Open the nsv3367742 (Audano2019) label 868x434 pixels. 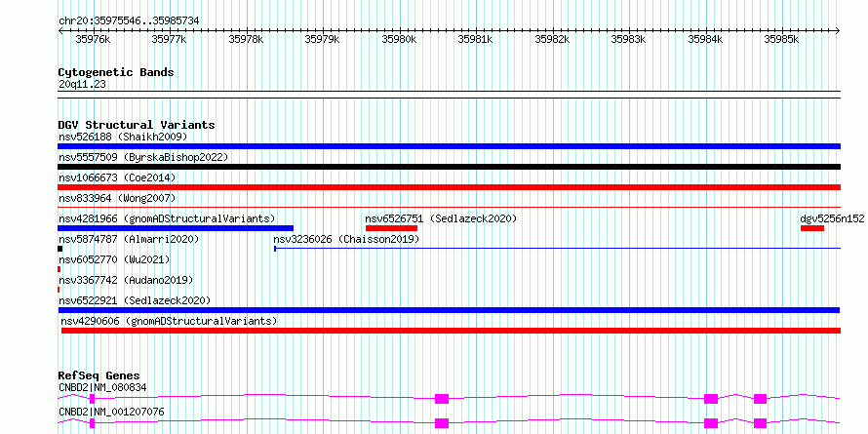coord(126,280)
